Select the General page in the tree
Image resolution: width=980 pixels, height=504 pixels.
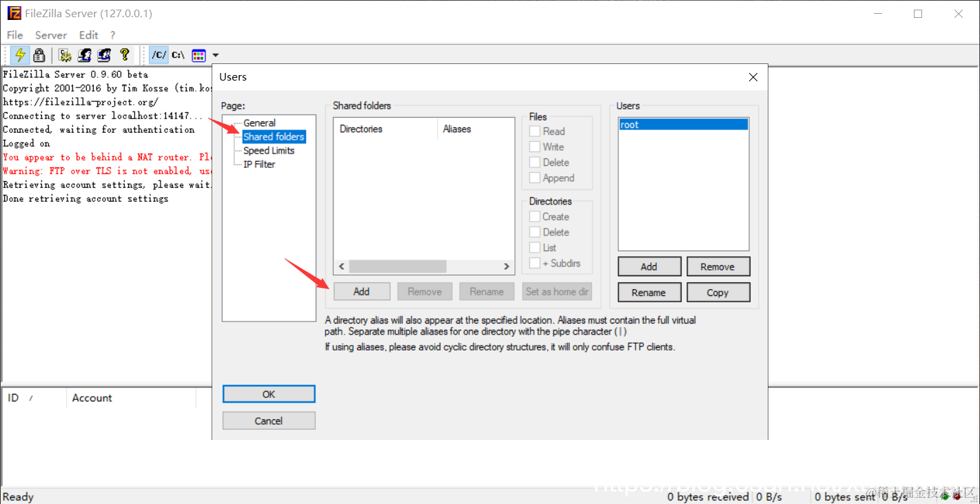coord(259,123)
